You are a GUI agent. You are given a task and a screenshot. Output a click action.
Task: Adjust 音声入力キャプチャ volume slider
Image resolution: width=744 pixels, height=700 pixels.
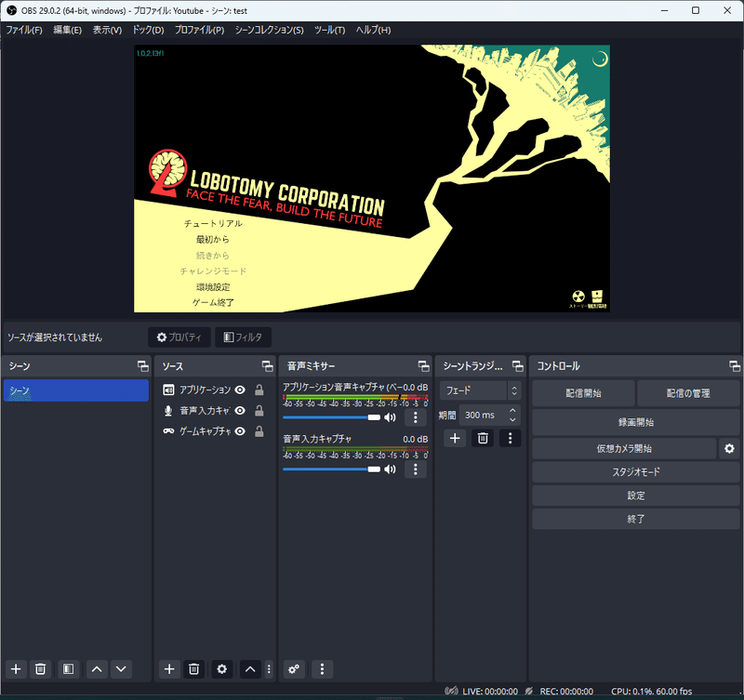coord(331,469)
